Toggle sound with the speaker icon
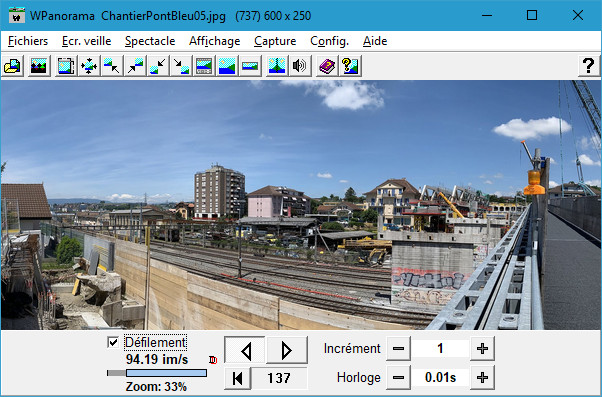 [300, 66]
